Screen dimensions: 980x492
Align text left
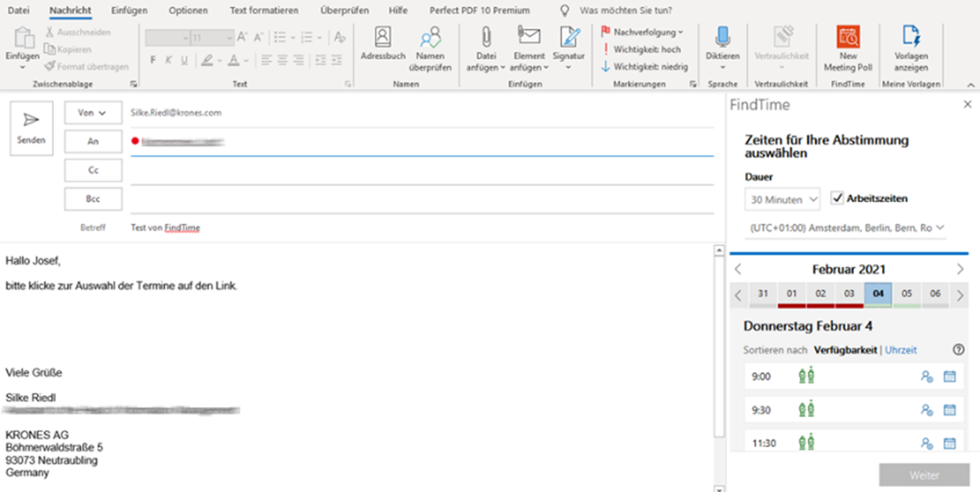[266, 61]
